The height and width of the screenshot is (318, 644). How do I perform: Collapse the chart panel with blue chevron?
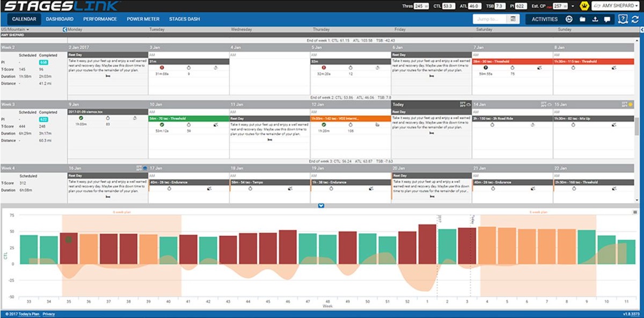coord(321,205)
